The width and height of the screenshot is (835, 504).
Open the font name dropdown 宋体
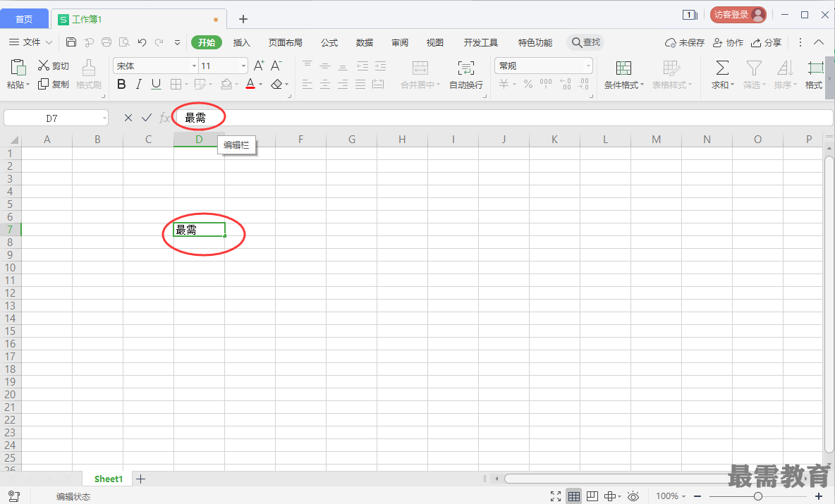click(x=195, y=66)
